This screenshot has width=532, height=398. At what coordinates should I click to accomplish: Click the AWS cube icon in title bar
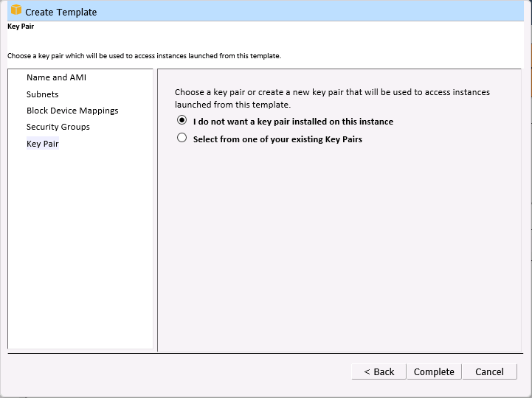point(15,11)
